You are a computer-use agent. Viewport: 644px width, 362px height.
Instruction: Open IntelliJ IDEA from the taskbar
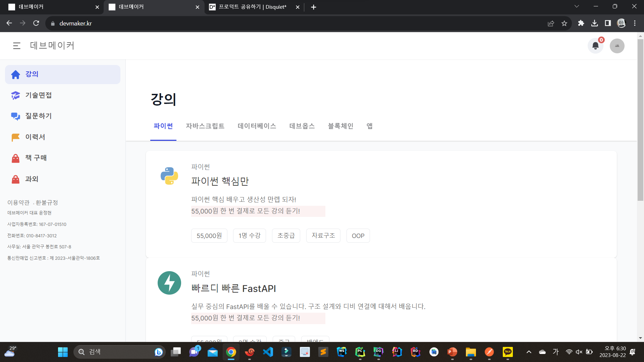[397, 352]
